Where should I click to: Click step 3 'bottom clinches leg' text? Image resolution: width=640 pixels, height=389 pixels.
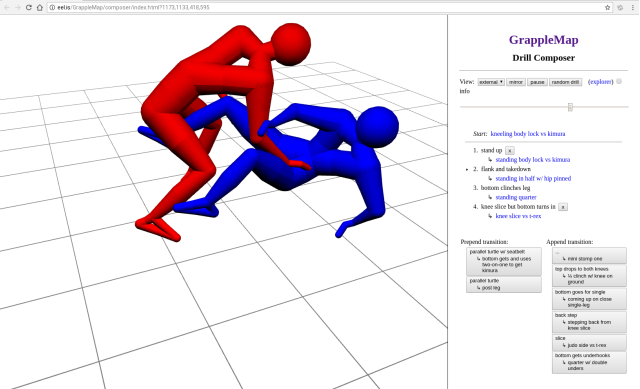click(505, 188)
